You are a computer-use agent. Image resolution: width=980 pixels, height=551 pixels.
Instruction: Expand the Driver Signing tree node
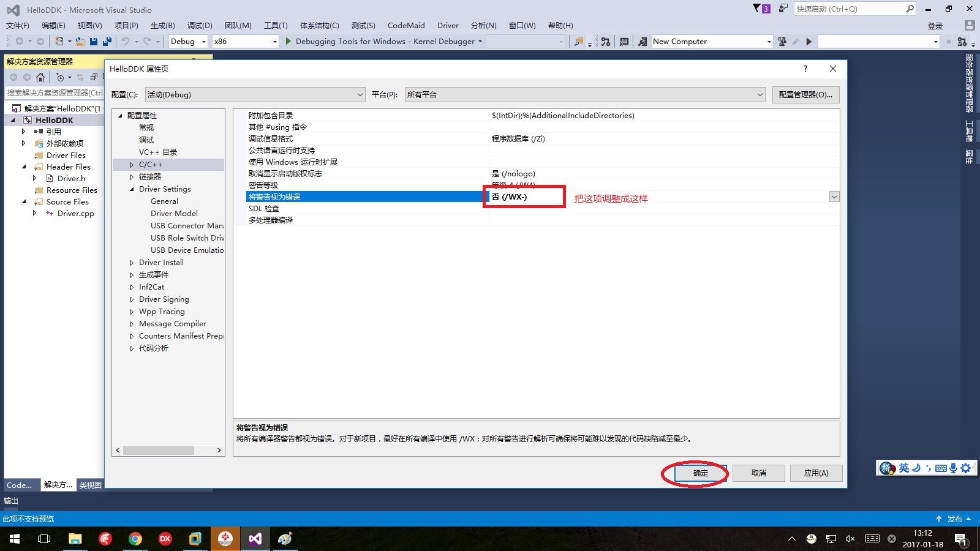tap(132, 299)
